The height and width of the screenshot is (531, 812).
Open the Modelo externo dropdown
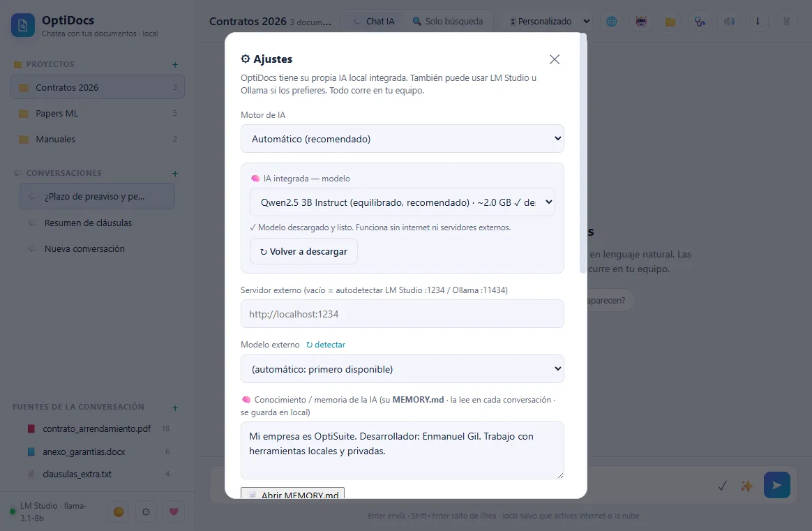click(403, 369)
